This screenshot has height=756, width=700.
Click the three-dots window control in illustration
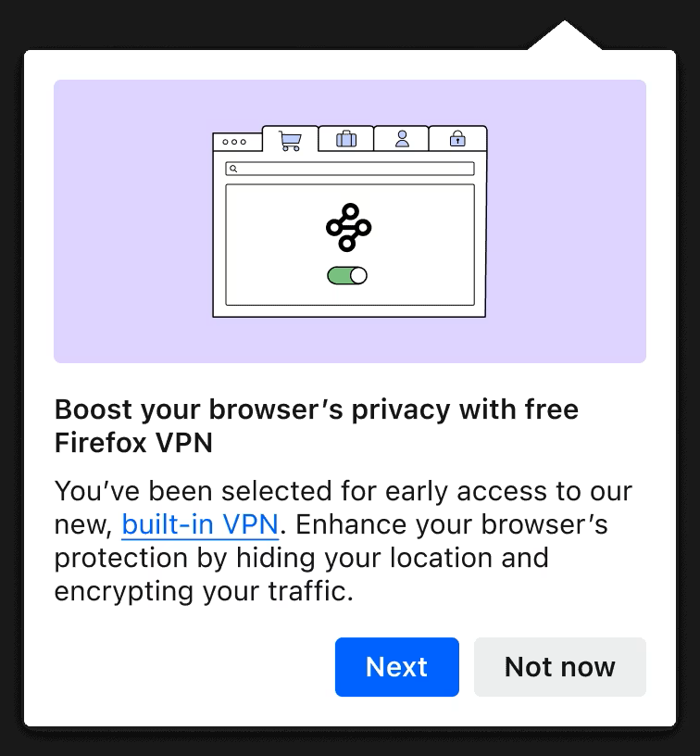[x=234, y=142]
